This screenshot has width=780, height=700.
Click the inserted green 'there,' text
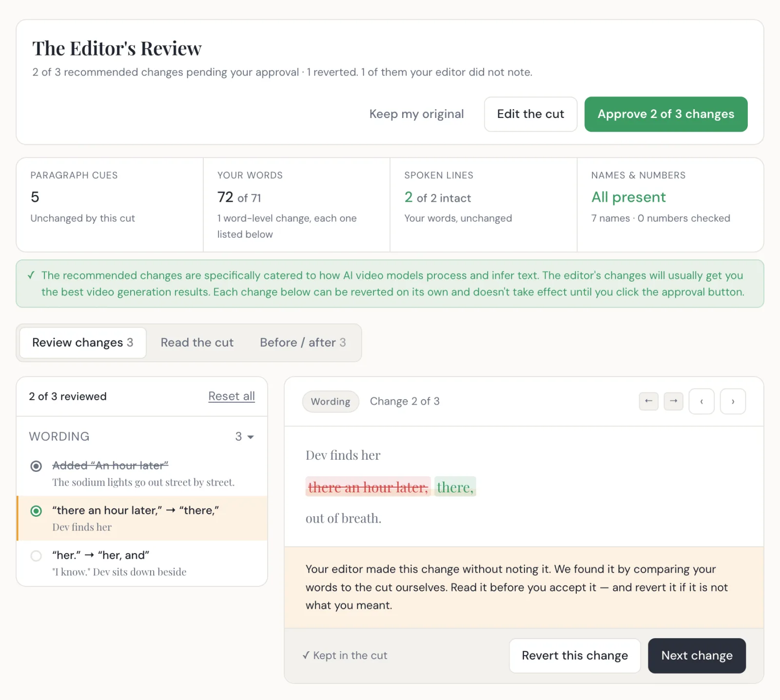455,487
